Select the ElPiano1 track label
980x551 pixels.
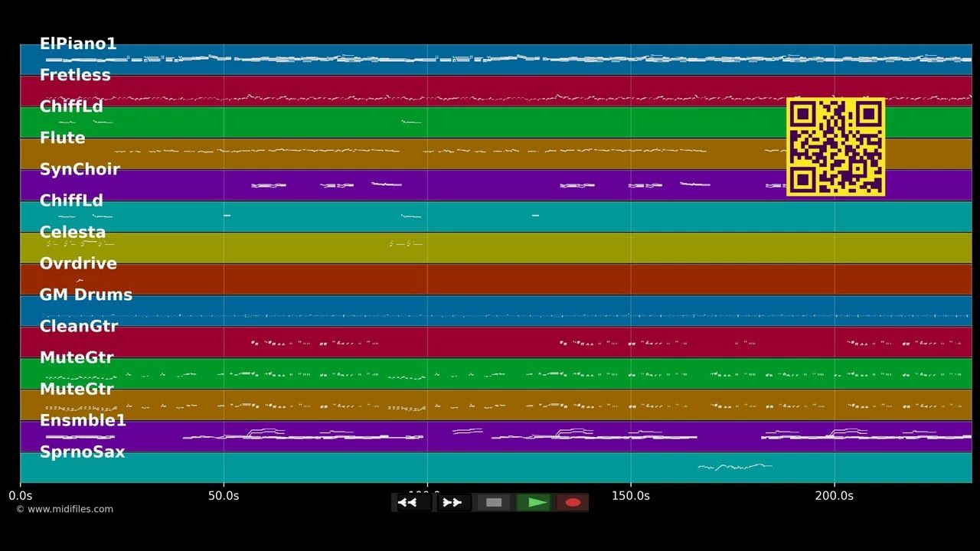click(x=78, y=44)
